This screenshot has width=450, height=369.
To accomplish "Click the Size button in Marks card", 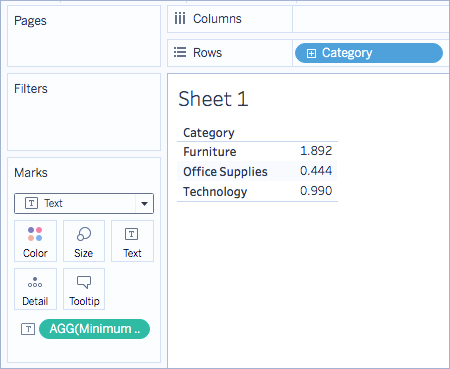I will tap(84, 241).
